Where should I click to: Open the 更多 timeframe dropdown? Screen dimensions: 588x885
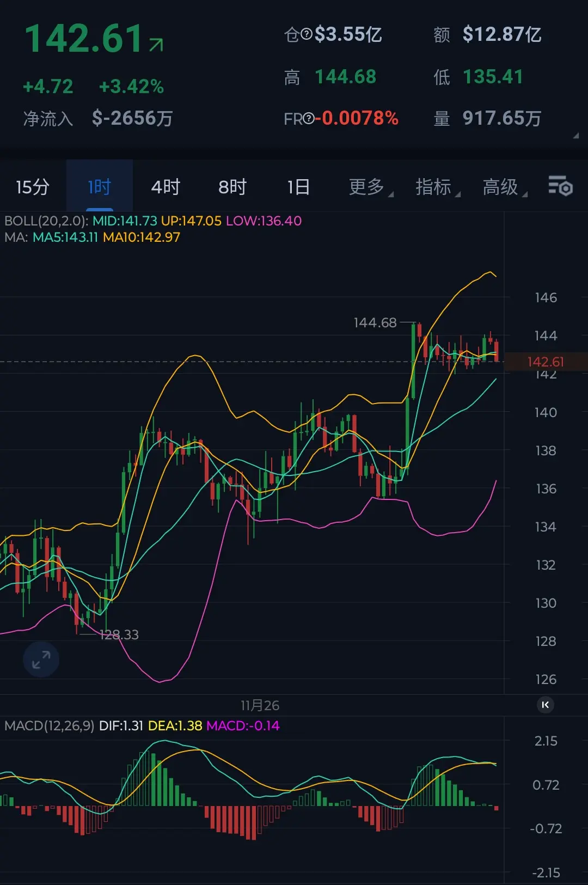pos(370,187)
